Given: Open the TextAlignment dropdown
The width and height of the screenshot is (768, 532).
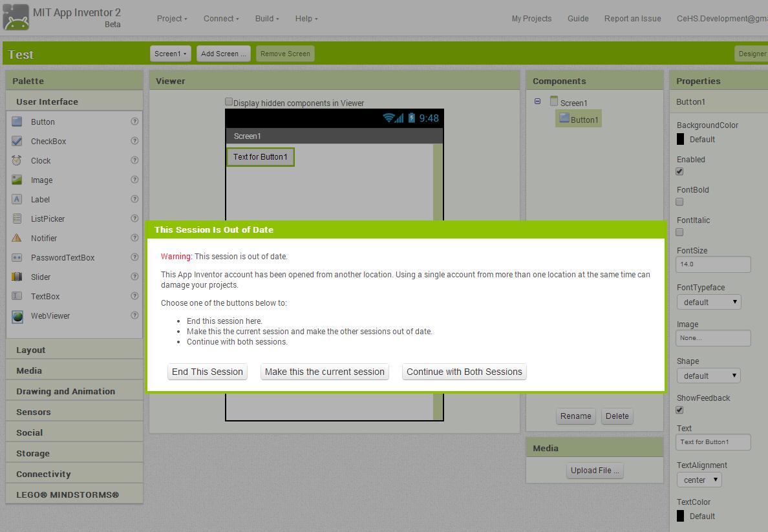Looking at the screenshot, I should point(699,480).
